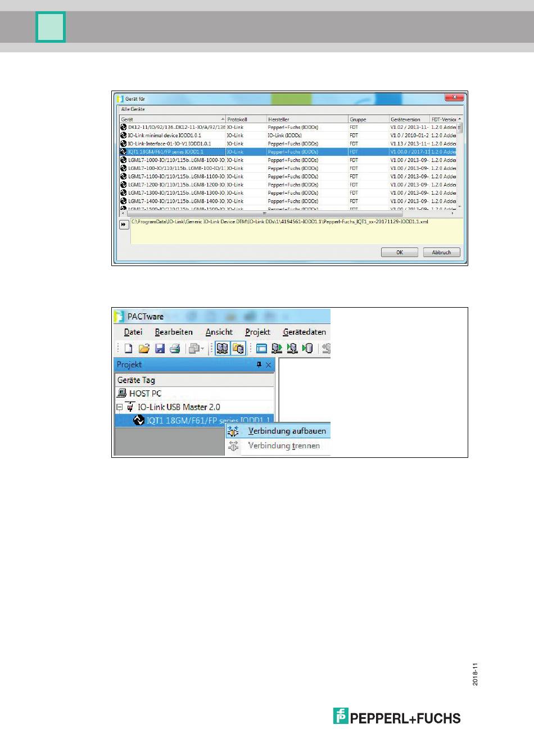The height and width of the screenshot is (756, 534).
Task: Select the LGM17-100-IO/110/115b device row
Action: pyautogui.click(x=288, y=168)
